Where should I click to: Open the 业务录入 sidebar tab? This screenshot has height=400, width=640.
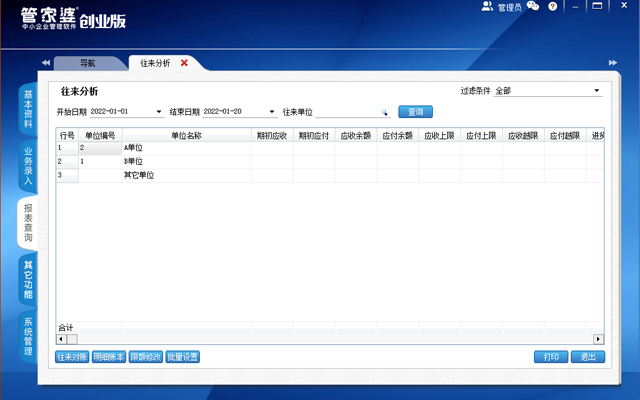tap(28, 166)
